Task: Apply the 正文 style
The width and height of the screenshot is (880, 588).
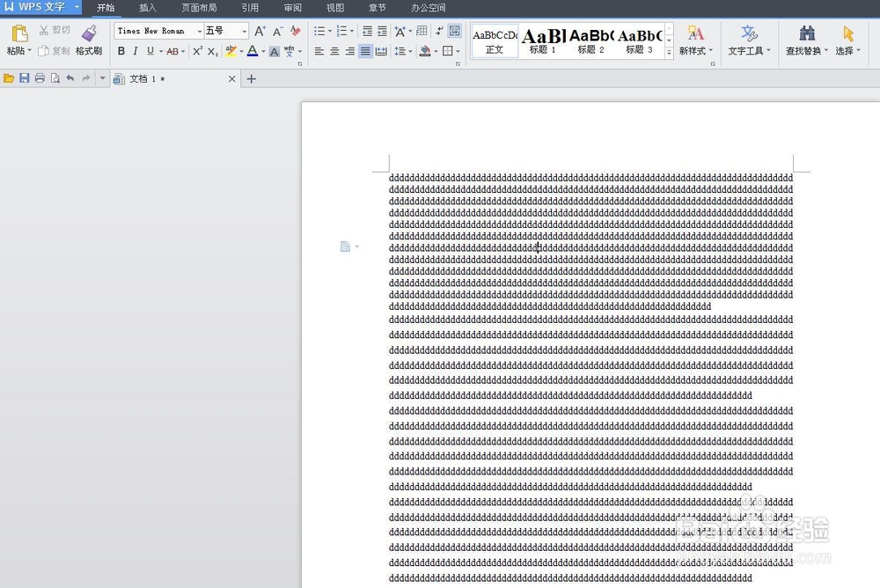Action: (x=495, y=41)
